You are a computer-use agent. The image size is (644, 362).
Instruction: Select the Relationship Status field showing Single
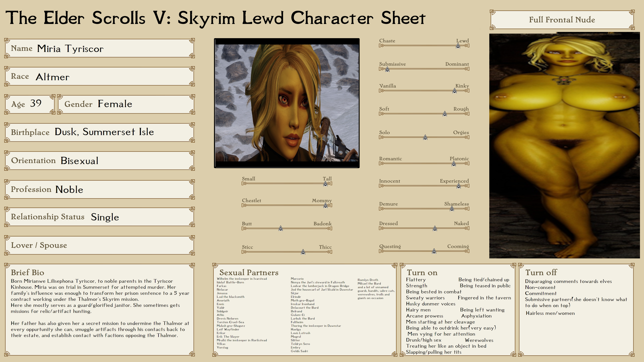click(x=100, y=217)
